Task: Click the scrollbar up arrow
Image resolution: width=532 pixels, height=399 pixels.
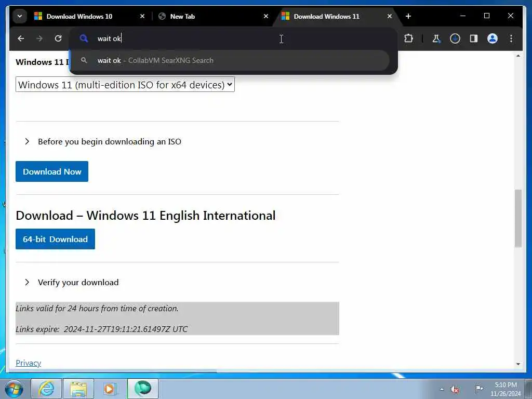Action: 518,56
